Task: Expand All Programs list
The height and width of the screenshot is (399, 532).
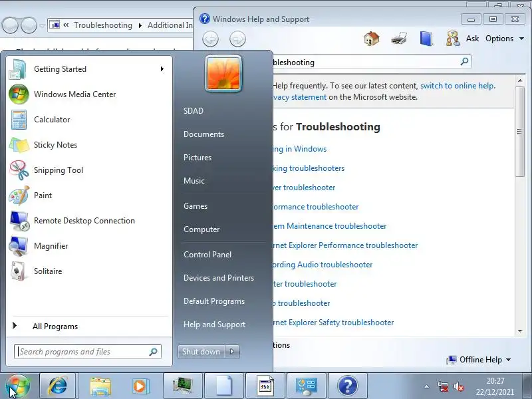Action: click(x=88, y=326)
